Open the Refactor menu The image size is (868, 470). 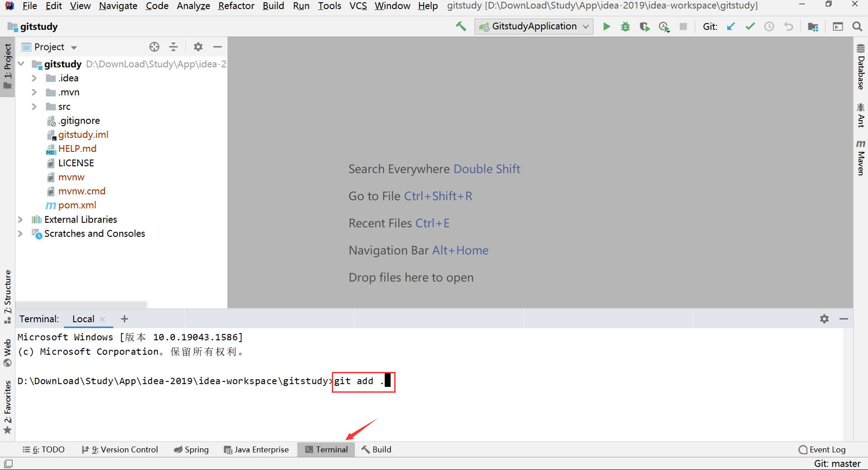[x=236, y=6]
